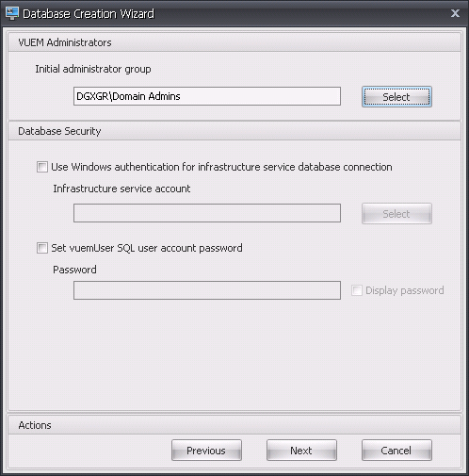Enable Windows authentication for infrastructure service
Viewport: 469px width, 476px height.
[42, 167]
